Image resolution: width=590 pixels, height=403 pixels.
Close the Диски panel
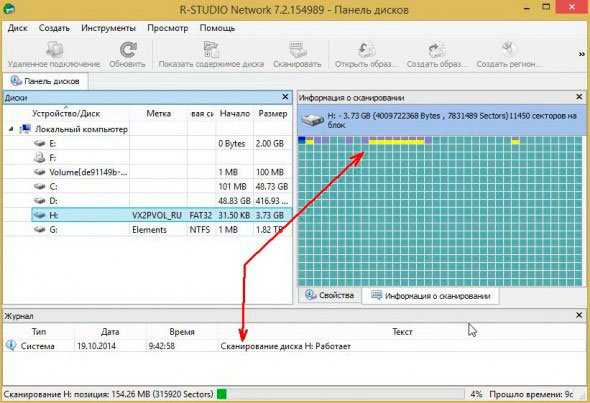[x=285, y=97]
